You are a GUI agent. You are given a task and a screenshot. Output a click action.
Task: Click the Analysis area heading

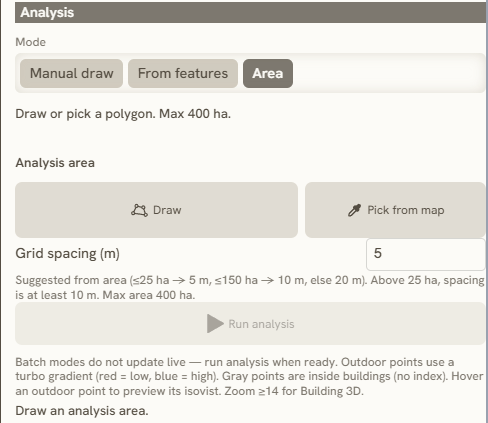click(55, 163)
